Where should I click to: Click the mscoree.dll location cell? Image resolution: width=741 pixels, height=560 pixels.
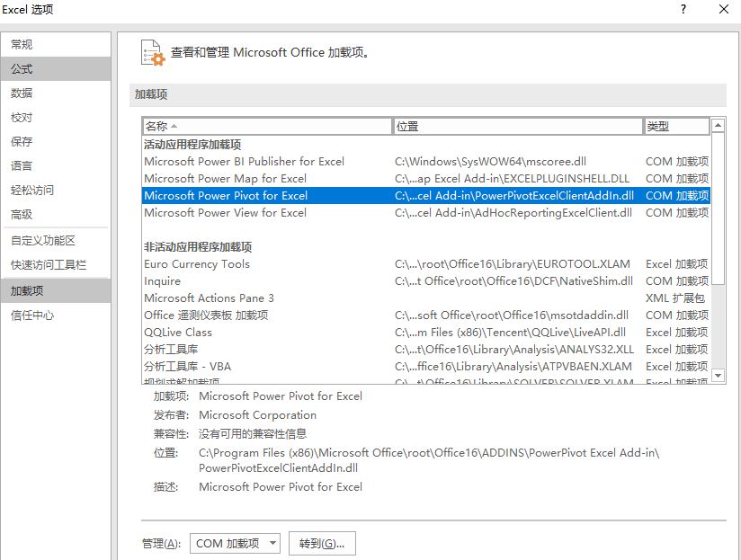490,162
